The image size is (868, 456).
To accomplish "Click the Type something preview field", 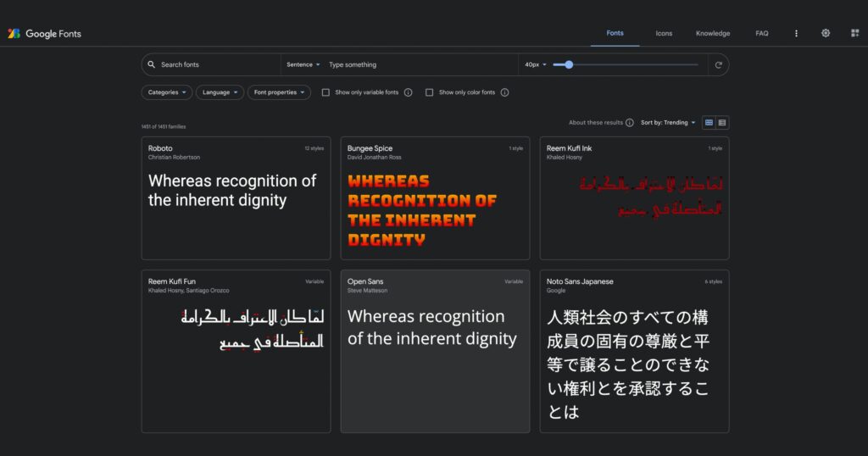I will [x=420, y=64].
